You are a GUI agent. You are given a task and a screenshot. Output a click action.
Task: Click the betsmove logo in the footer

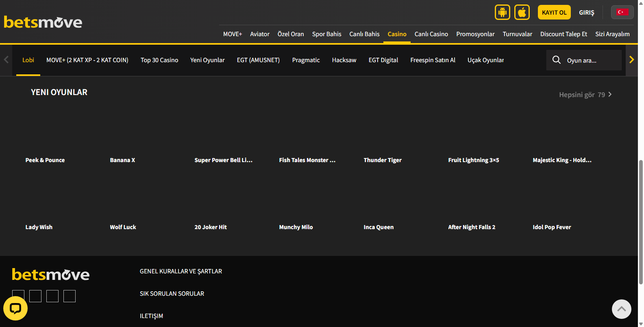click(51, 275)
